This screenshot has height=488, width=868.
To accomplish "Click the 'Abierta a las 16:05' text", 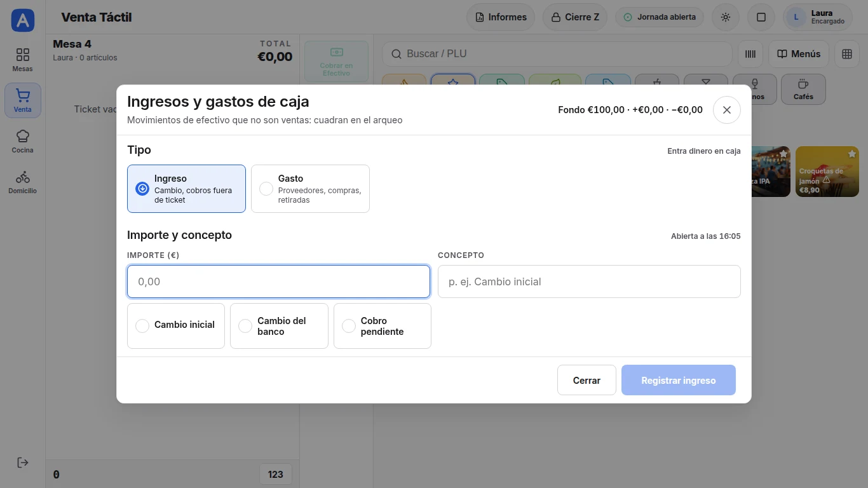I will (705, 236).
